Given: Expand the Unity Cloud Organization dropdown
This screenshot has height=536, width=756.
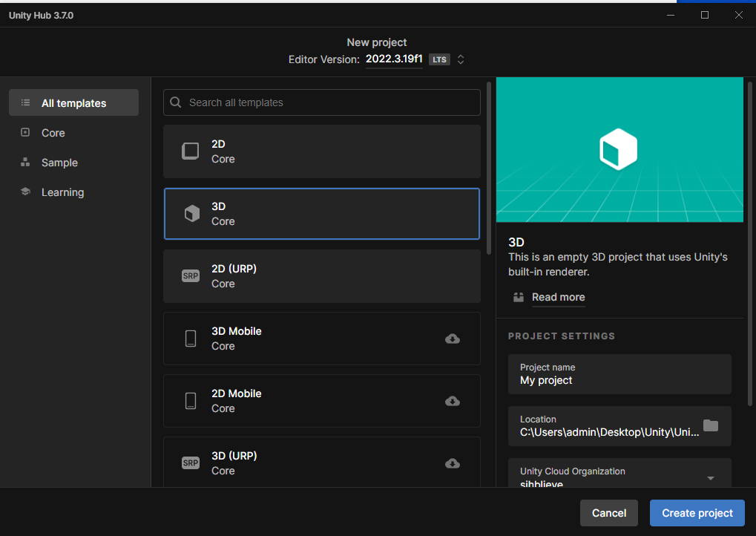Looking at the screenshot, I should click(710, 478).
